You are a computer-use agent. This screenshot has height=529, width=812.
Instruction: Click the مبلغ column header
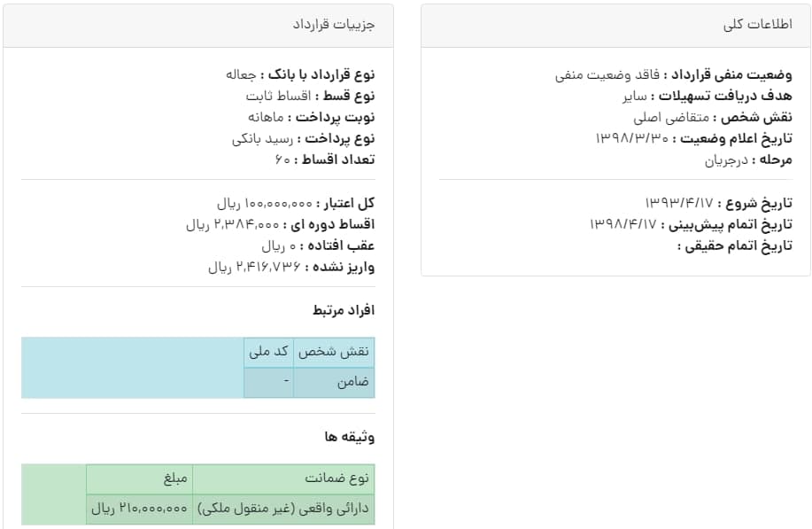(x=140, y=478)
